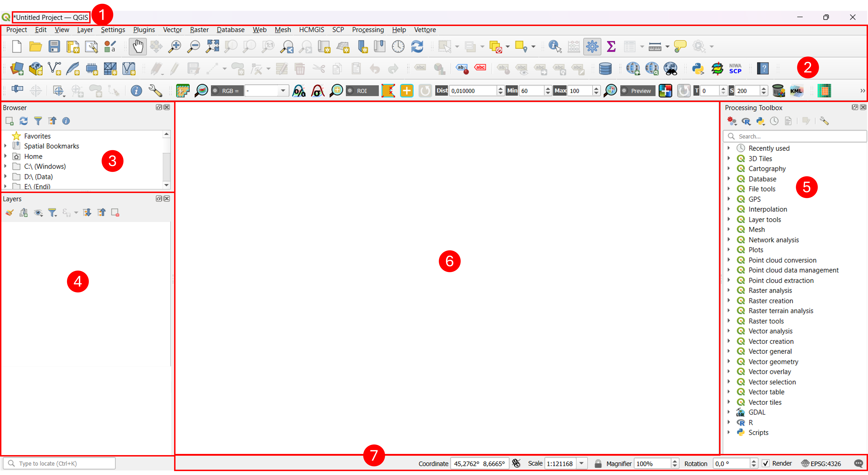The height and width of the screenshot is (475, 868).
Task: Open the Plugins menu
Action: click(x=144, y=30)
